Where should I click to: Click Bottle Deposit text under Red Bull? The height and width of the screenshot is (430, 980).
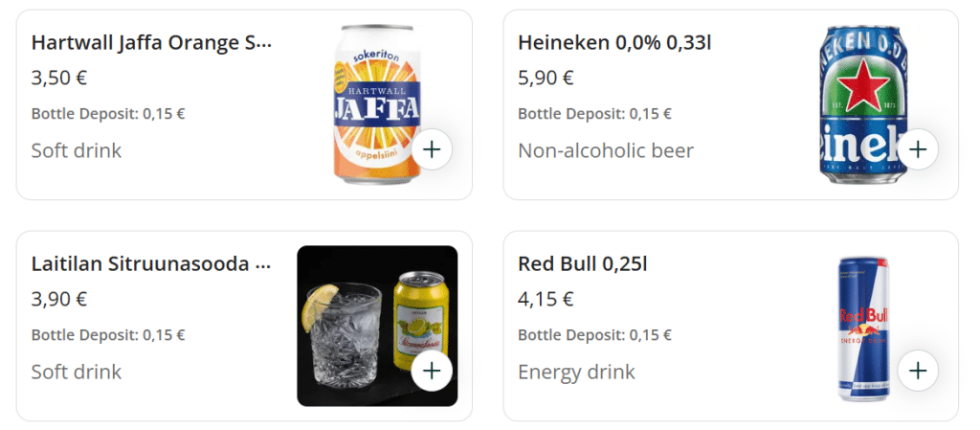[x=594, y=335]
